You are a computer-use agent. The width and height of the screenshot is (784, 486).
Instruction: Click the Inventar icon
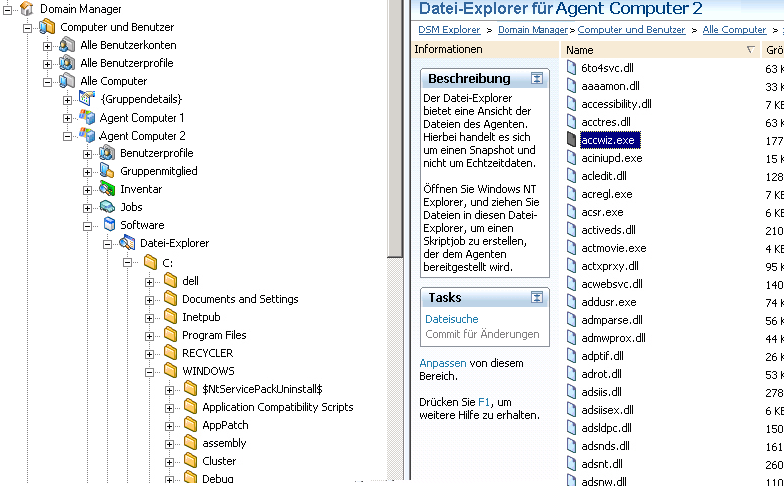pos(107,189)
